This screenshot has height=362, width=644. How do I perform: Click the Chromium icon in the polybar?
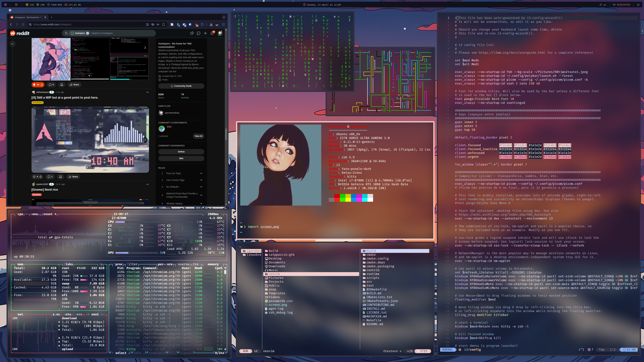tap(16, 5)
